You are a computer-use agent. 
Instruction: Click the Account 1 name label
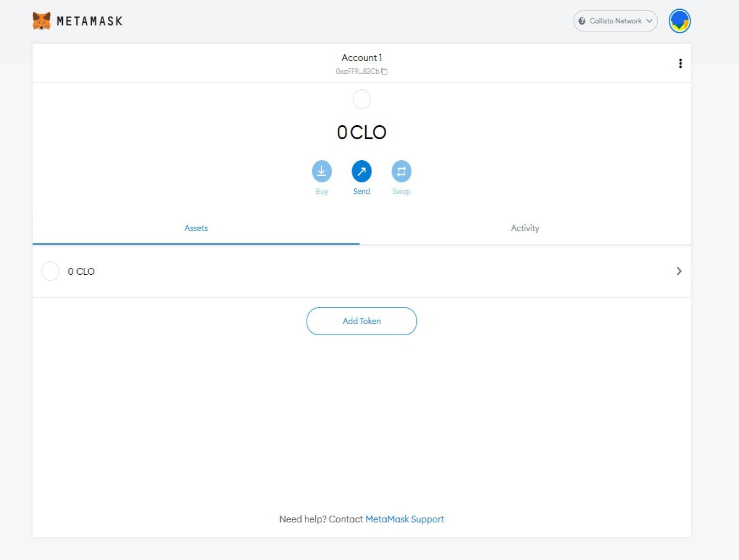[361, 58]
